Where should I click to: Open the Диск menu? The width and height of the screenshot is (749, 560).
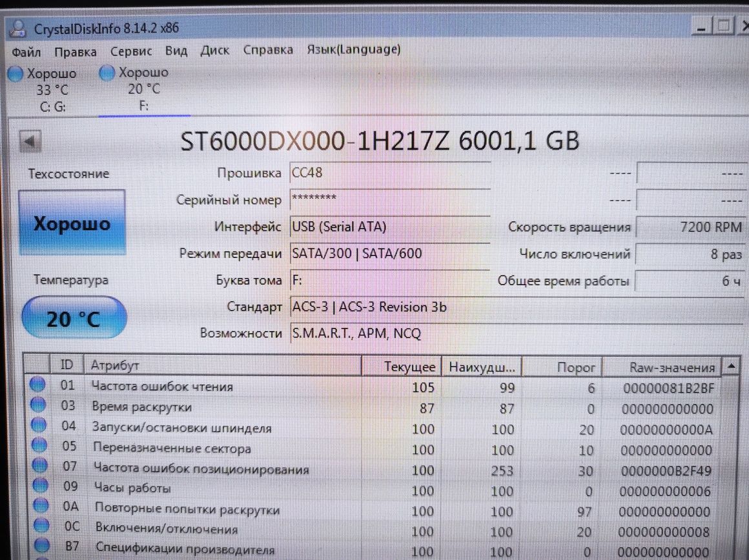click(214, 50)
